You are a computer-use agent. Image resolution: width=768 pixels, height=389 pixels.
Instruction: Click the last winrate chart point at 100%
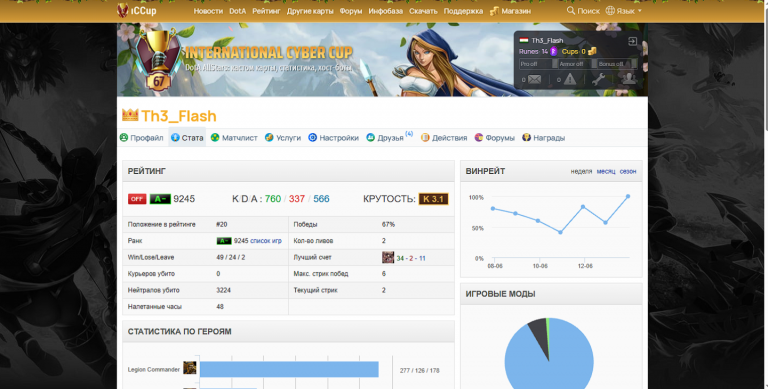[x=628, y=196]
